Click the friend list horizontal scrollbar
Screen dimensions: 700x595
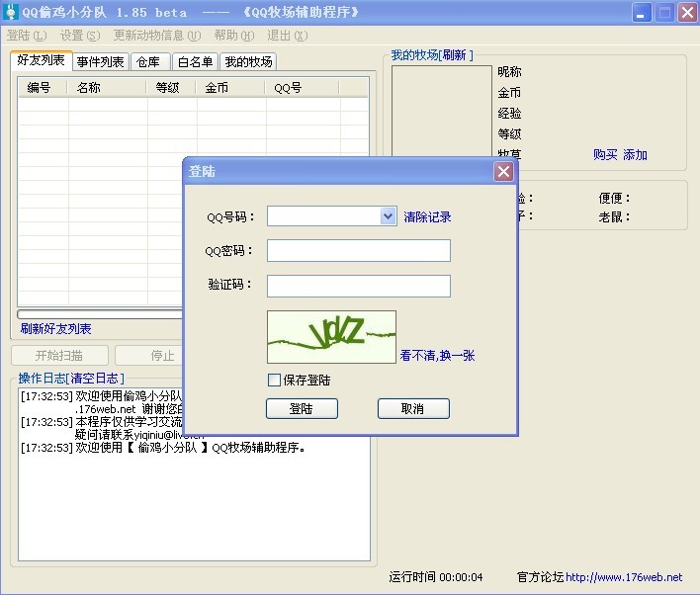click(100, 314)
